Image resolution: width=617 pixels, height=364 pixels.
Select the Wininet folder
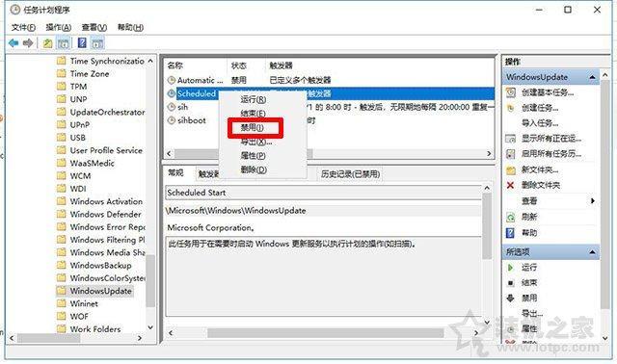pyautogui.click(x=77, y=303)
